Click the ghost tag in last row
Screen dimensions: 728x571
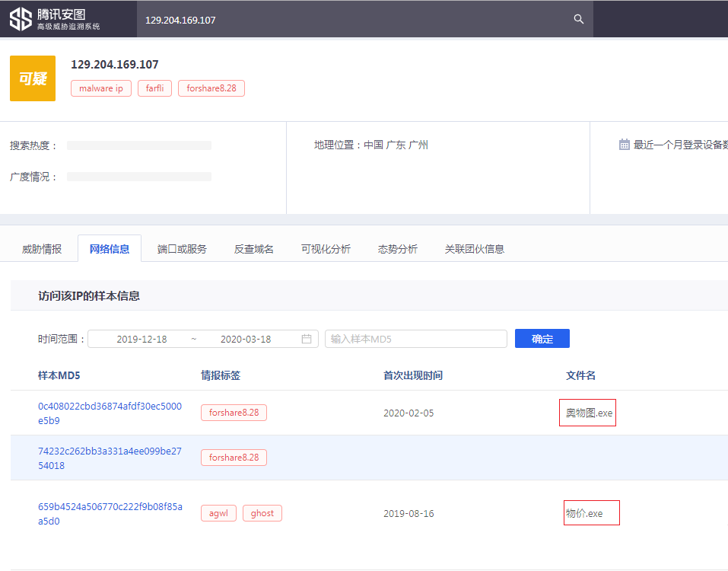click(x=262, y=513)
